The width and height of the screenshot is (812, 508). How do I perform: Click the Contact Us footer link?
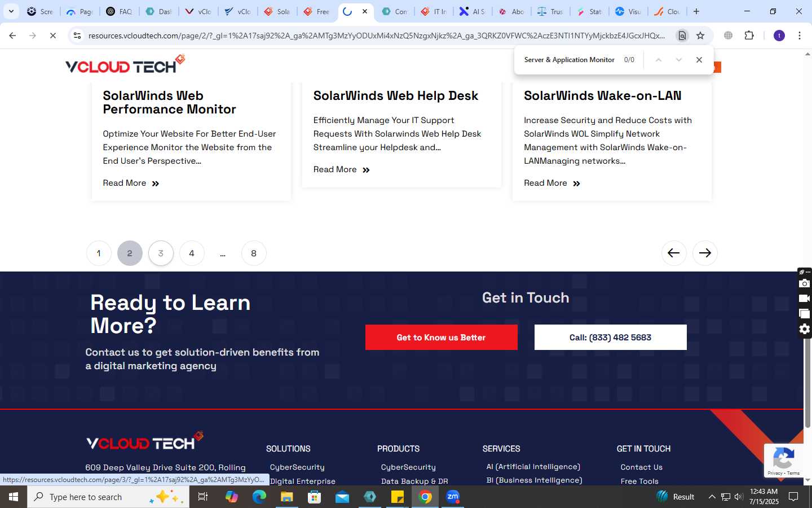641,467
